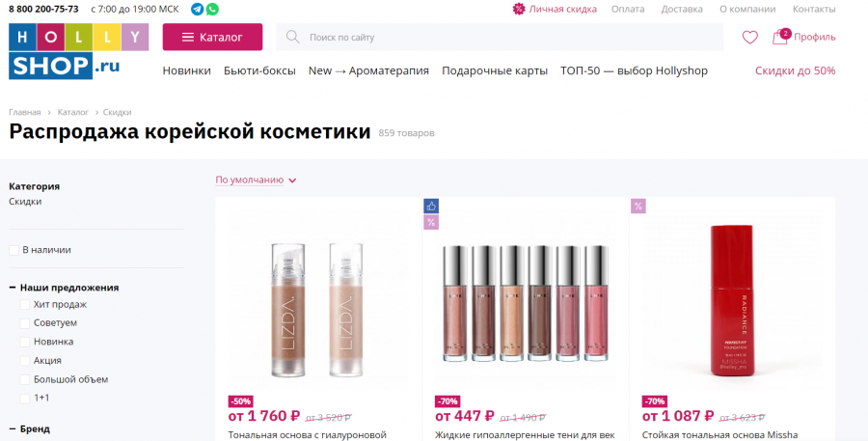
Task: Open the "По умолчанию" sorting dropdown
Action: tap(256, 180)
